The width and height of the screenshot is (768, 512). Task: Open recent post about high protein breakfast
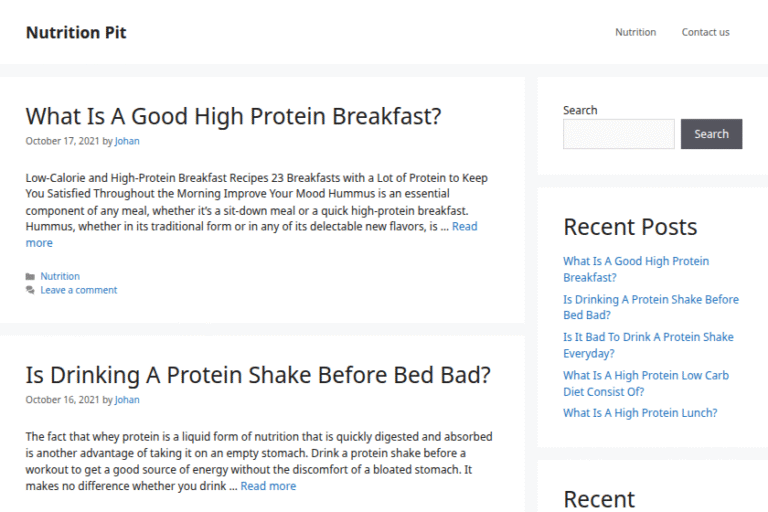click(x=636, y=269)
